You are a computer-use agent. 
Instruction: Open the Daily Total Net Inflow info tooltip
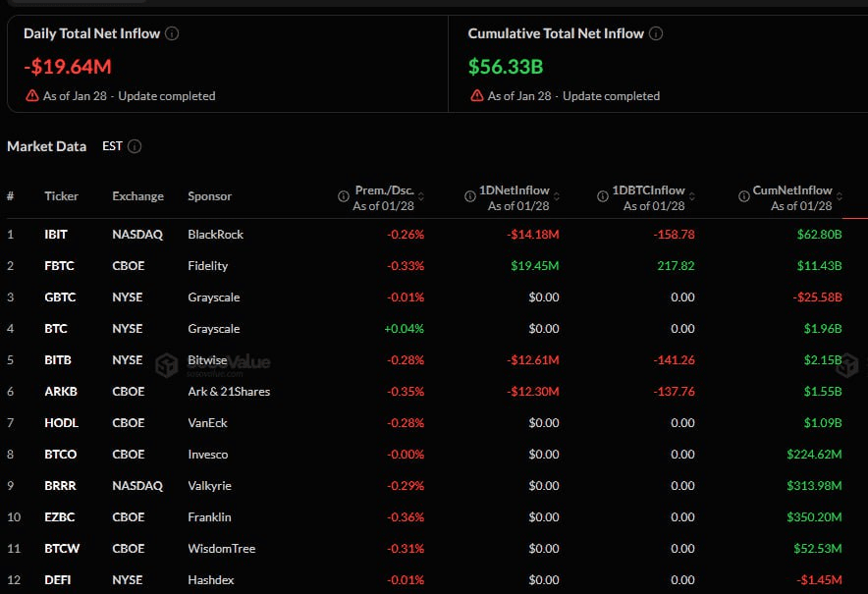[x=172, y=32]
